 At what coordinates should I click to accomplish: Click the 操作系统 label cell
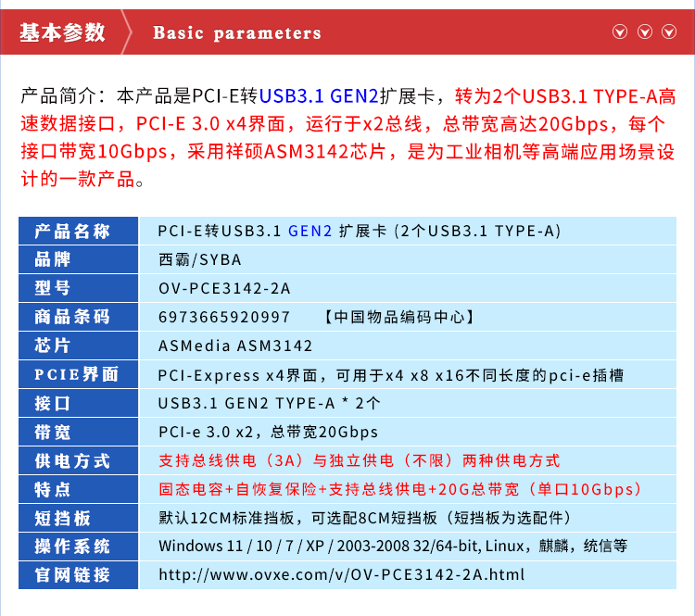click(79, 547)
